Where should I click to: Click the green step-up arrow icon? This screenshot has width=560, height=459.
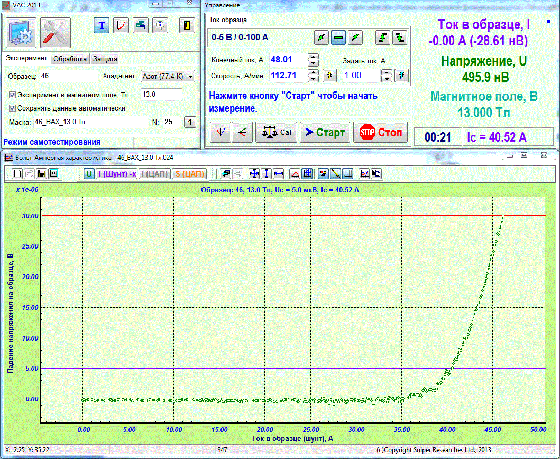[382, 38]
